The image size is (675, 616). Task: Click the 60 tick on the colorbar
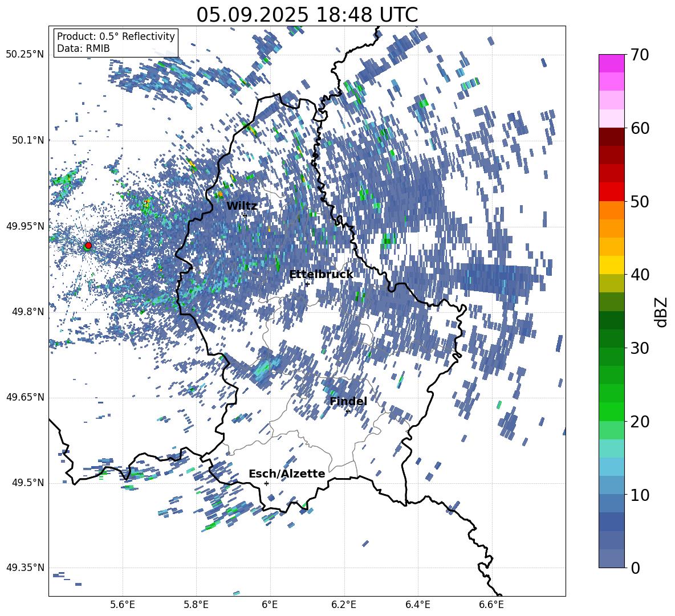click(640, 128)
